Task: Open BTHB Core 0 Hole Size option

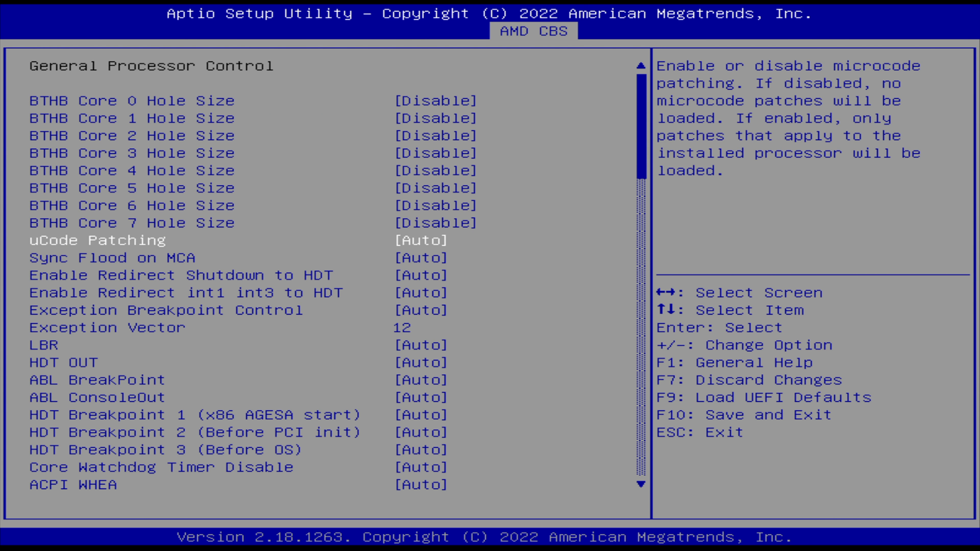Action: point(436,101)
